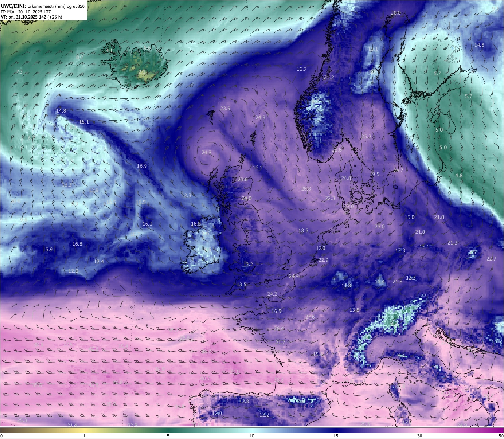Click the 23.9 value label on the map

(225, 109)
